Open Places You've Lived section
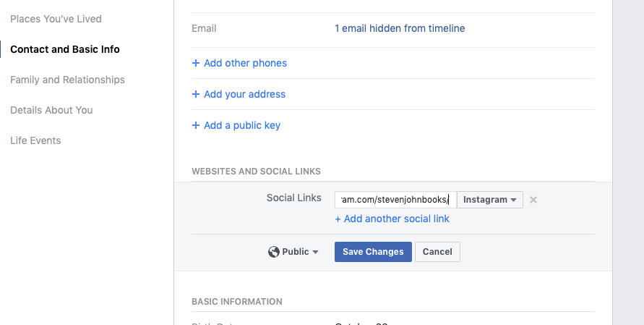Viewport: 644px width, 325px height. (56, 19)
